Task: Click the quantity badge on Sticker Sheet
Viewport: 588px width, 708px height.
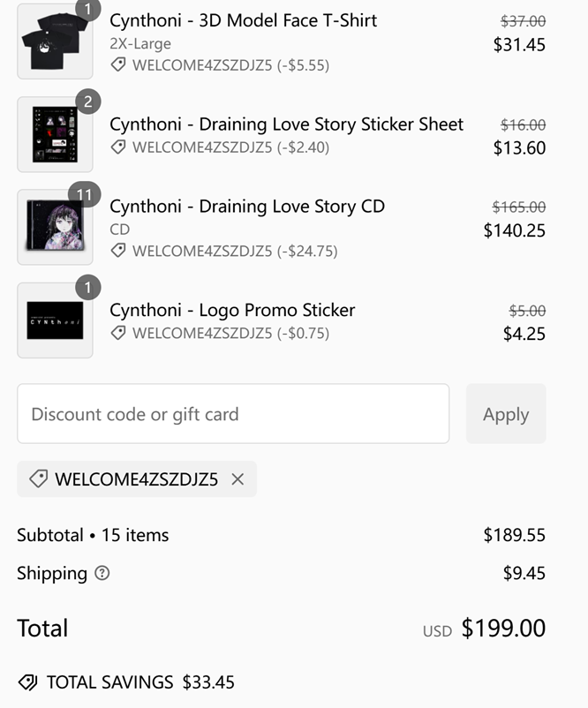Action: coord(87,102)
